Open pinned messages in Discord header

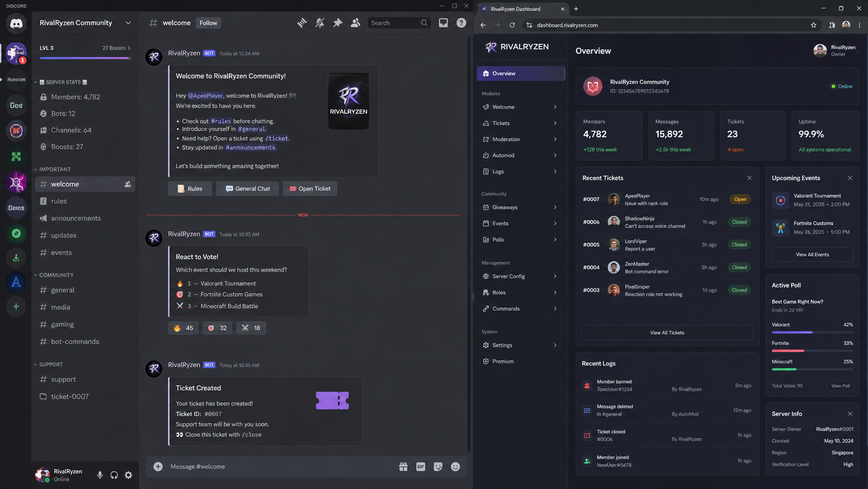coord(337,23)
